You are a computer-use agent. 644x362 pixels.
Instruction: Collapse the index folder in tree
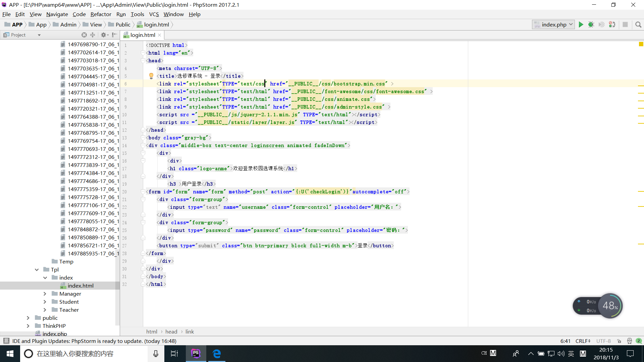click(x=45, y=278)
